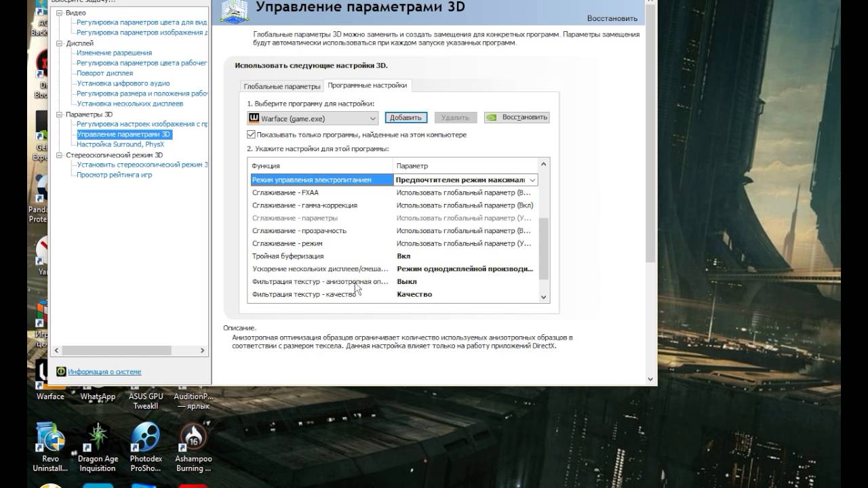
Task: Click the Добавить button
Action: point(406,117)
